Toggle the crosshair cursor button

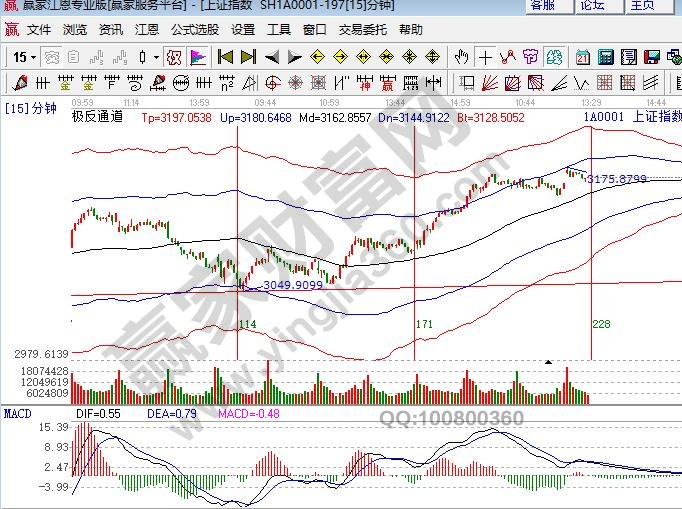485,57
